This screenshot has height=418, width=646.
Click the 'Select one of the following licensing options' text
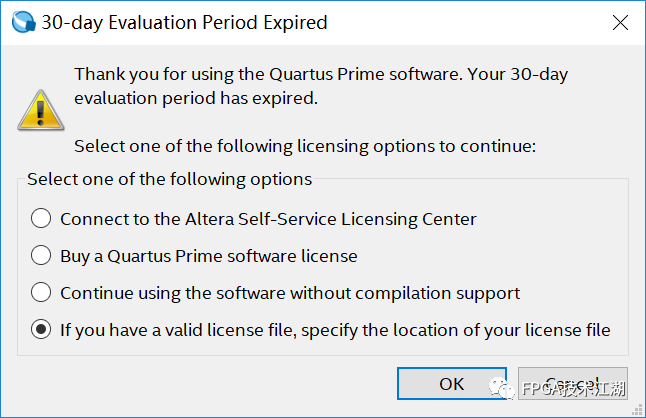coord(305,146)
